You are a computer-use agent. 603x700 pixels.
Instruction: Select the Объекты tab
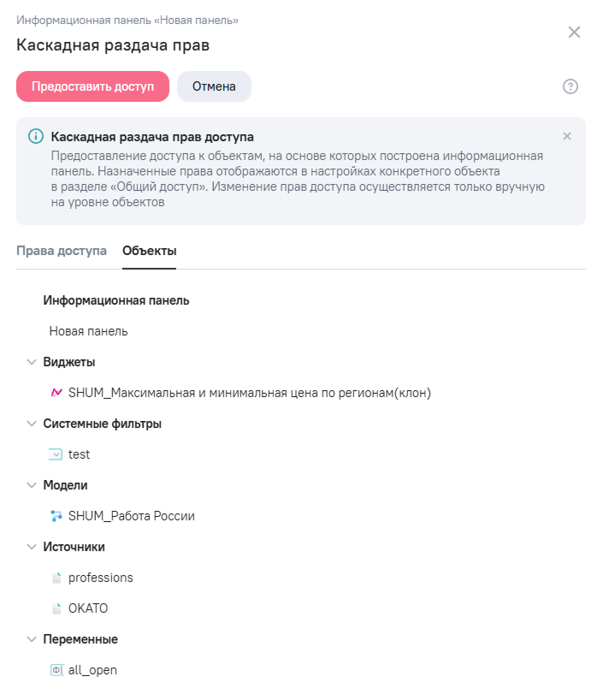[150, 251]
